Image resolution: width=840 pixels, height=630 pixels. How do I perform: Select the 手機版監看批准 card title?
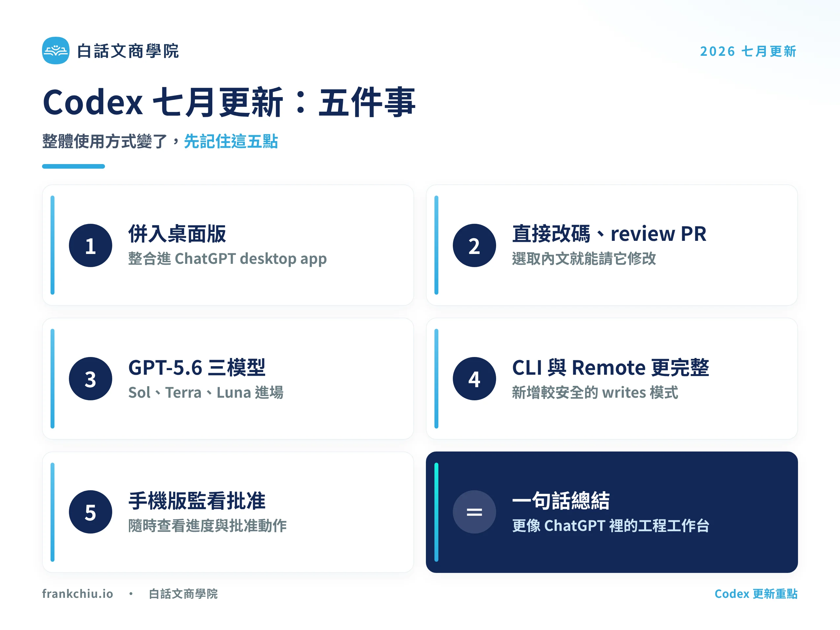pos(197,500)
